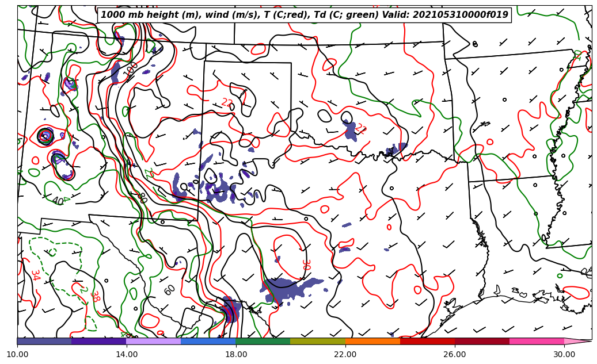
Task: Choose the bright red 24–26 colorbar segment
Action: [x=428, y=341]
